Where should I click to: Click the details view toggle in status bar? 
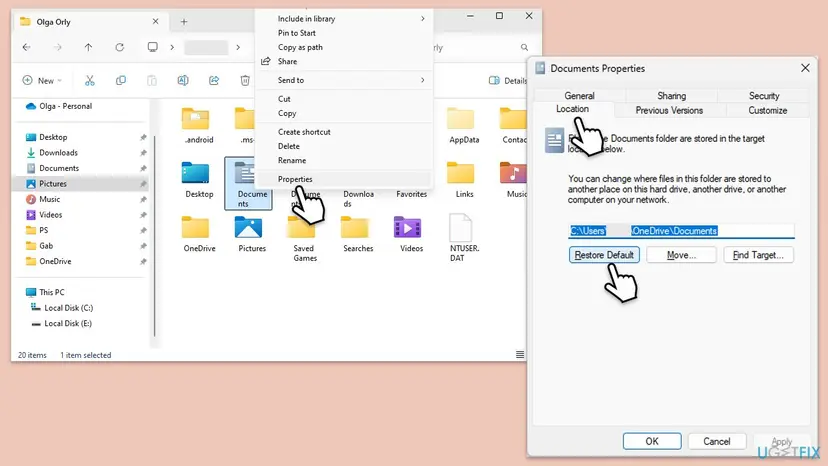point(520,355)
